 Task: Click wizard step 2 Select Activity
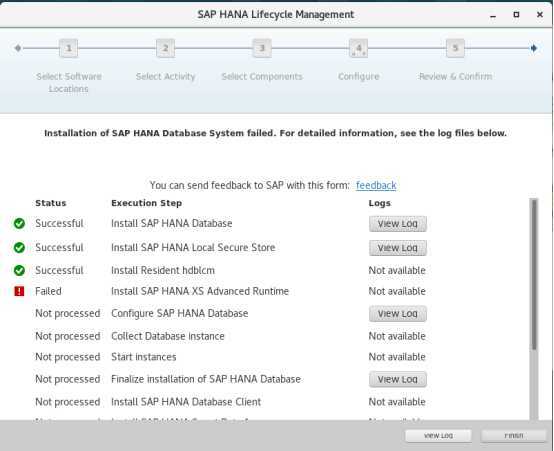(x=165, y=48)
